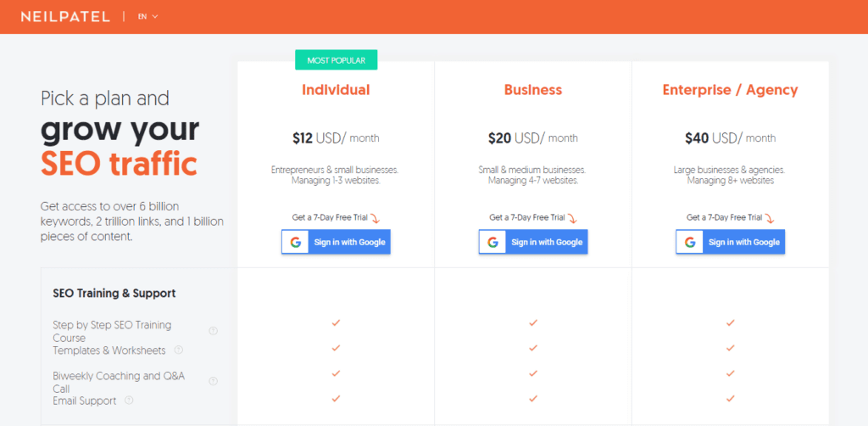Click help icon next to Step by Step SEO Training Course

[x=213, y=331]
